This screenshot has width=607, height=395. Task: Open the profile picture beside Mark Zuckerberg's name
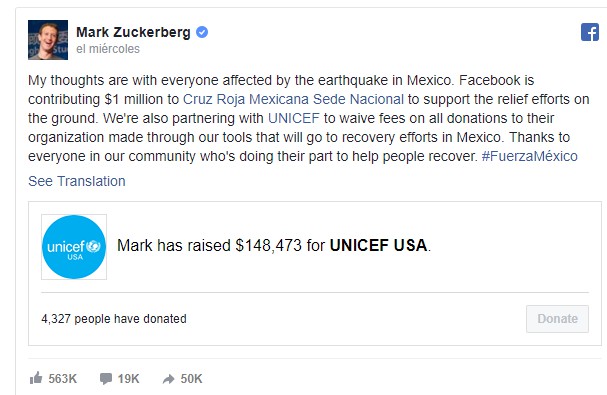(x=48, y=40)
